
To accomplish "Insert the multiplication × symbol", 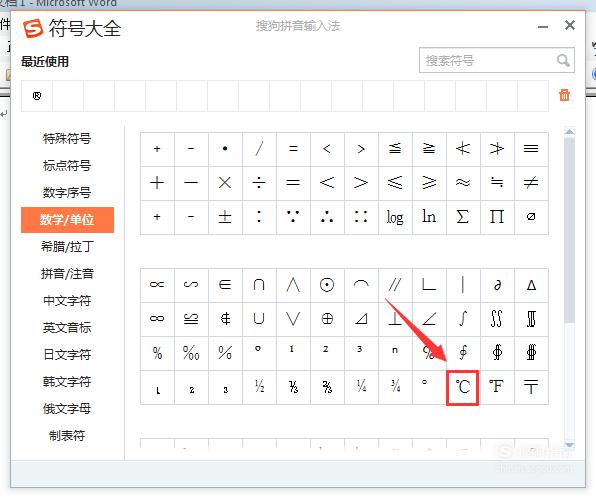I will point(225,183).
